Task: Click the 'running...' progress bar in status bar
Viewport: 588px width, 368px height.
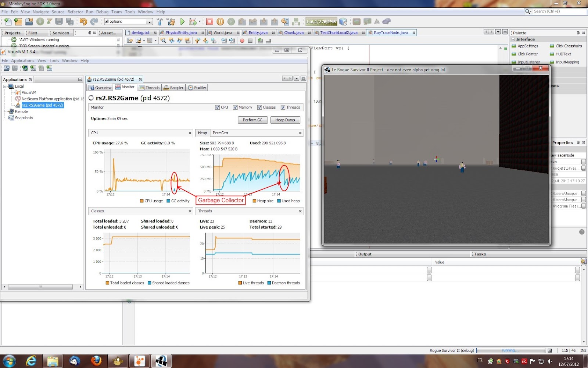Action: 511,351
